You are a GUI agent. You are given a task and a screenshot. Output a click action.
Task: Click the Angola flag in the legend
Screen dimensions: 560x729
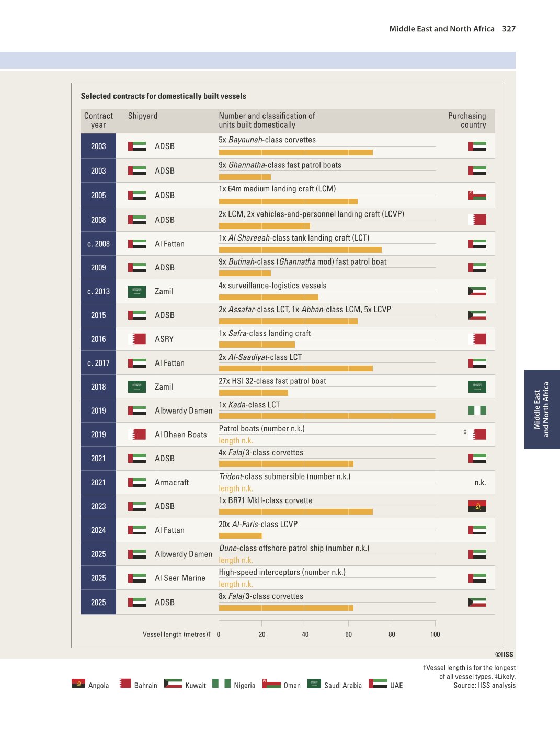coord(78,684)
